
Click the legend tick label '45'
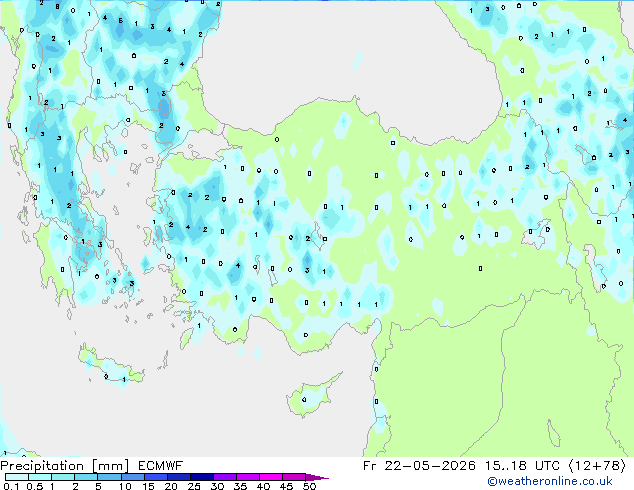click(x=287, y=486)
